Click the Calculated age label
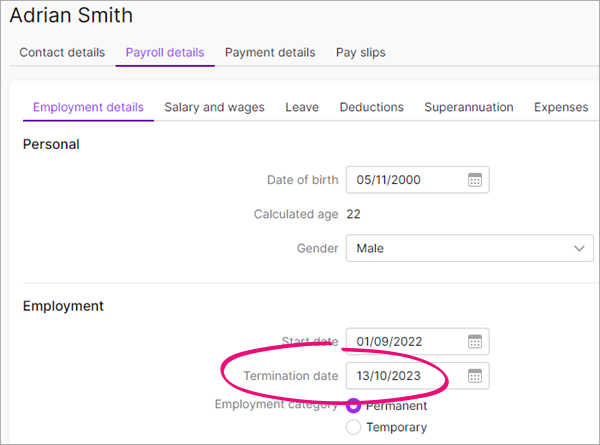The image size is (600, 445). tap(296, 214)
